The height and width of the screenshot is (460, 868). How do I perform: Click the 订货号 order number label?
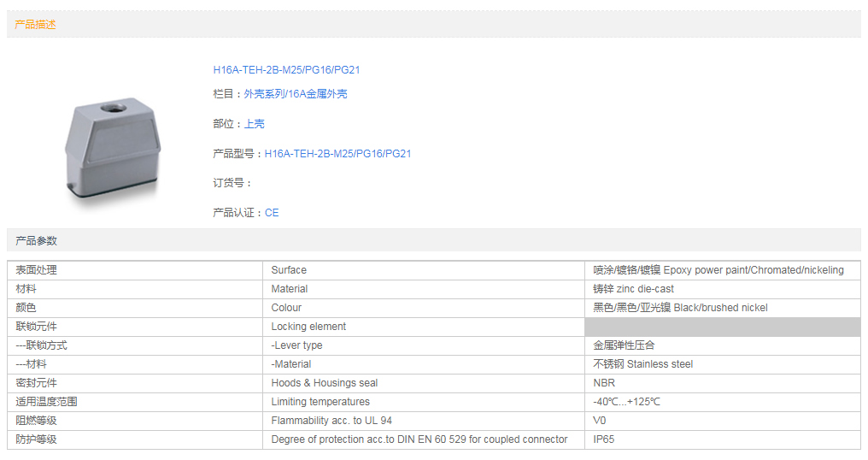232,183
